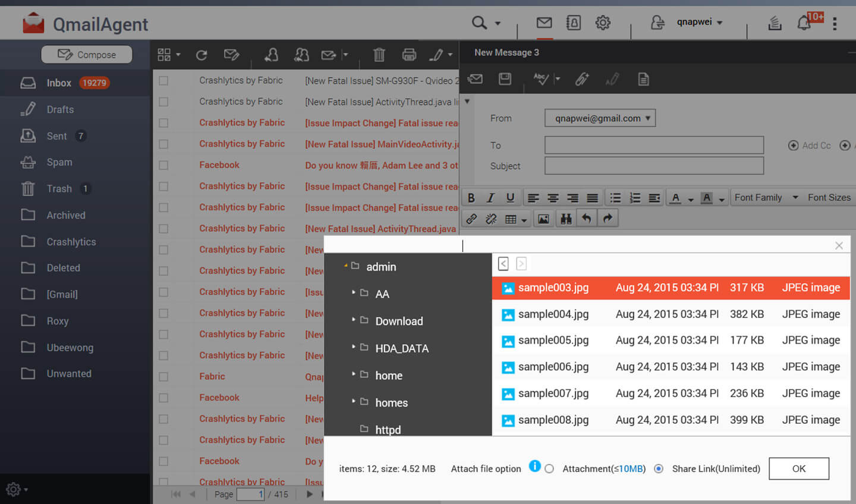Open the Font Family dropdown
The image size is (856, 504).
[766, 198]
